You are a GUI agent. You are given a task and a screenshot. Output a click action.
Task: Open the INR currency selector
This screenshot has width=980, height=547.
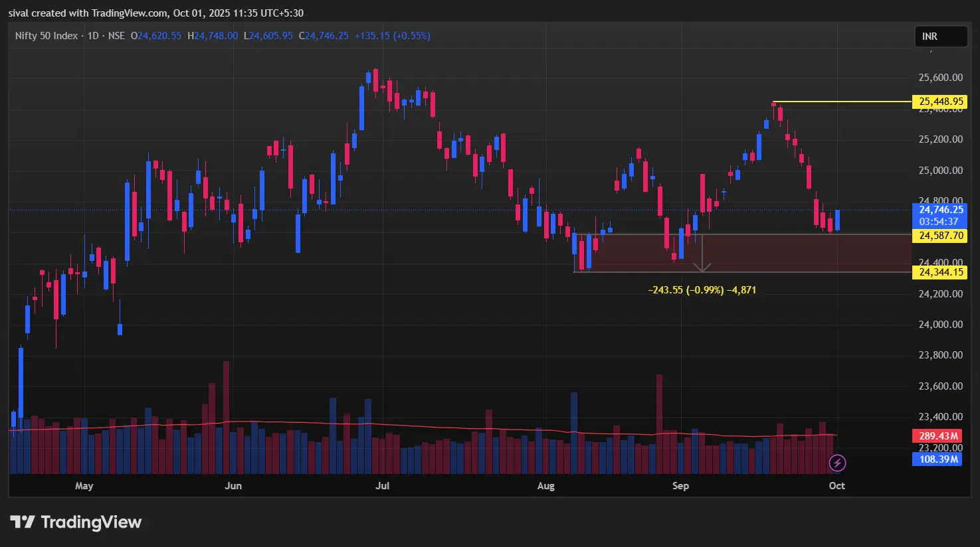tap(940, 37)
